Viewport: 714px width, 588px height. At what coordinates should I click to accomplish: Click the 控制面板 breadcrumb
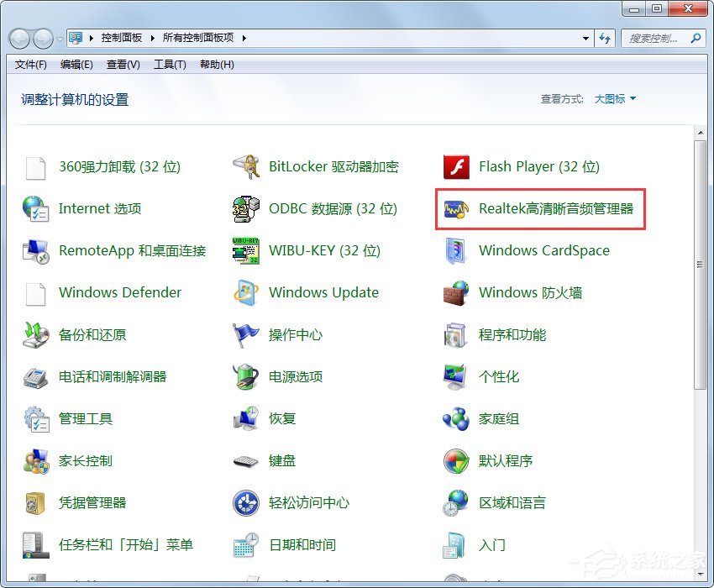(x=122, y=38)
